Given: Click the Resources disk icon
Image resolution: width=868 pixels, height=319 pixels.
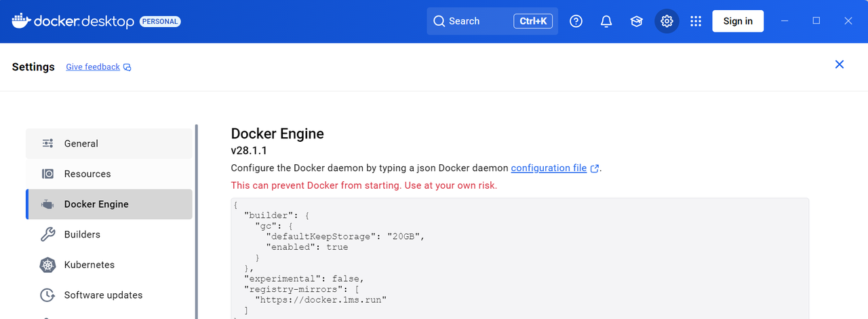Looking at the screenshot, I should coord(47,174).
